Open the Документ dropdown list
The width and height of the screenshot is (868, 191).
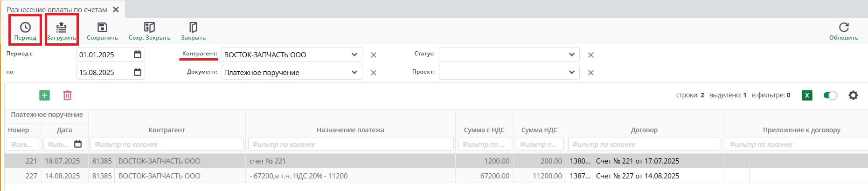pyautogui.click(x=354, y=72)
